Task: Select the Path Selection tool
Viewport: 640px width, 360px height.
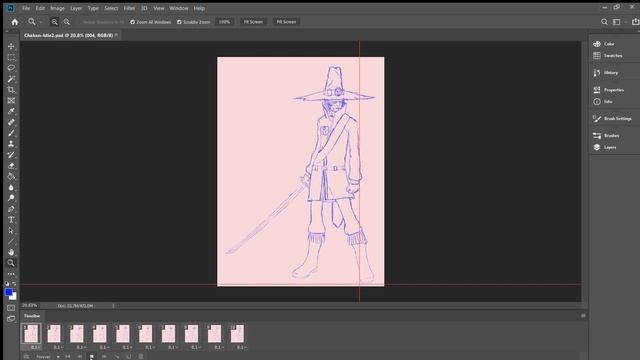Action: pyautogui.click(x=11, y=231)
